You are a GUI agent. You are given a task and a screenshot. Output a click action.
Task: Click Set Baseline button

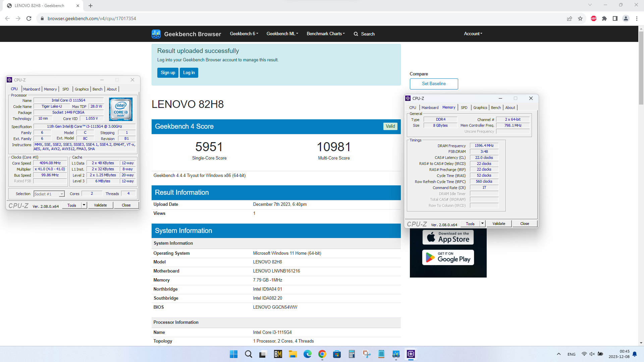(434, 84)
